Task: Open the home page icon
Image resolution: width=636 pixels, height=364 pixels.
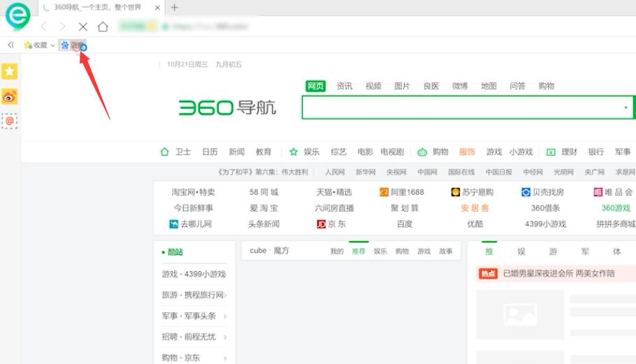Action: (x=103, y=27)
